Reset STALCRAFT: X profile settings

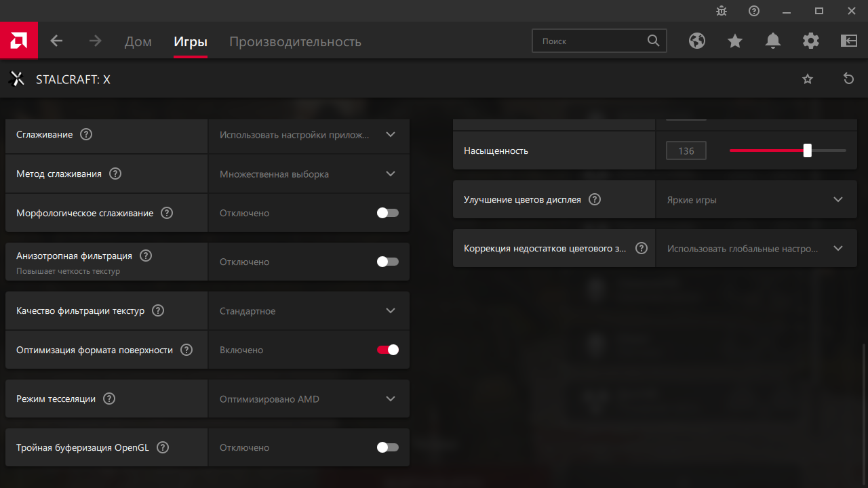coord(848,79)
